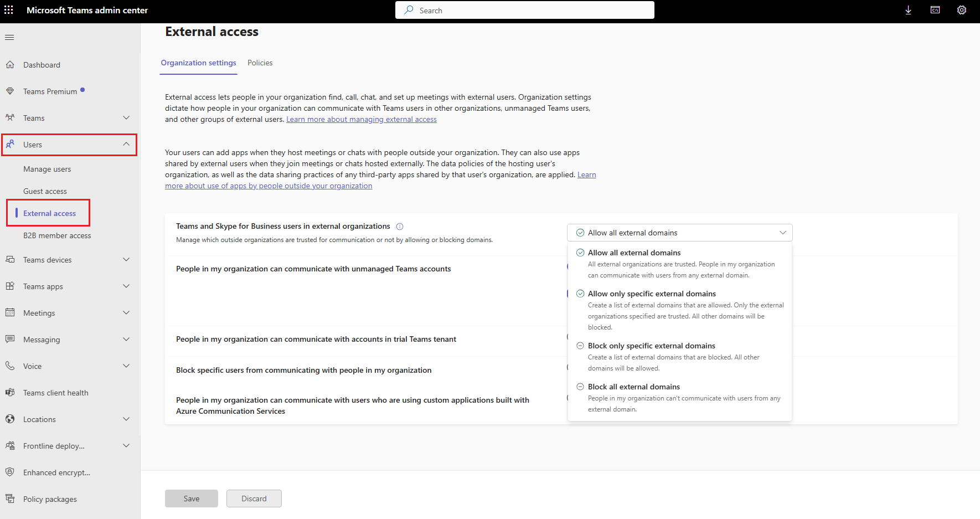Open the Microsoft 365 app launcher grid

(8, 9)
